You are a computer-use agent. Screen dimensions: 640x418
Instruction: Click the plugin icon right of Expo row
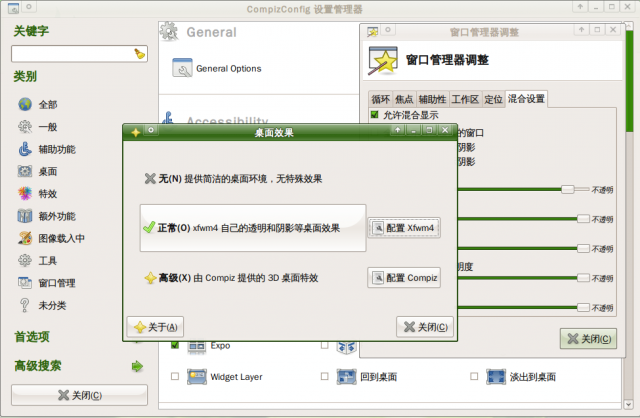pyautogui.click(x=347, y=347)
